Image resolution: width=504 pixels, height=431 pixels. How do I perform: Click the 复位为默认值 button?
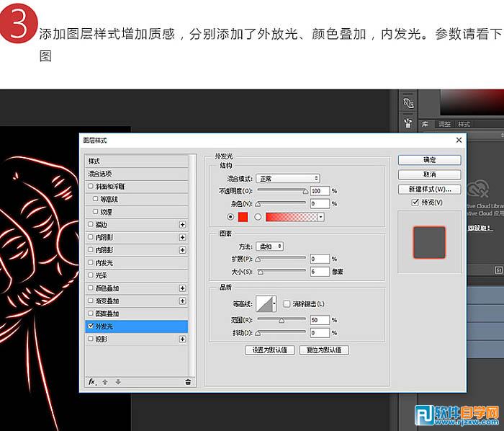[324, 350]
